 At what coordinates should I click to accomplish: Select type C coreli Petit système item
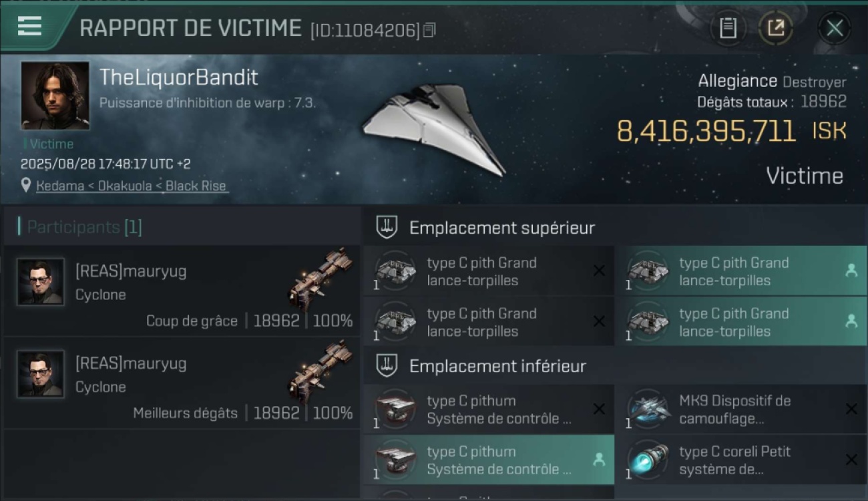pyautogui.click(x=741, y=460)
